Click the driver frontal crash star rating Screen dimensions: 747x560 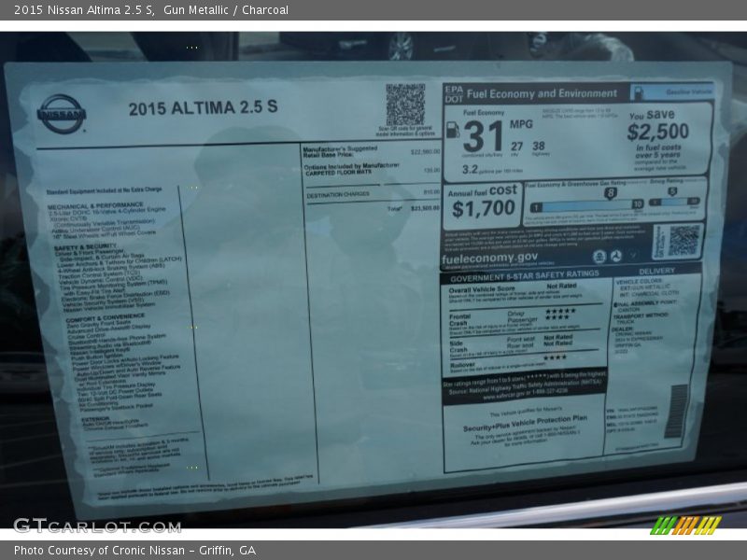click(561, 311)
